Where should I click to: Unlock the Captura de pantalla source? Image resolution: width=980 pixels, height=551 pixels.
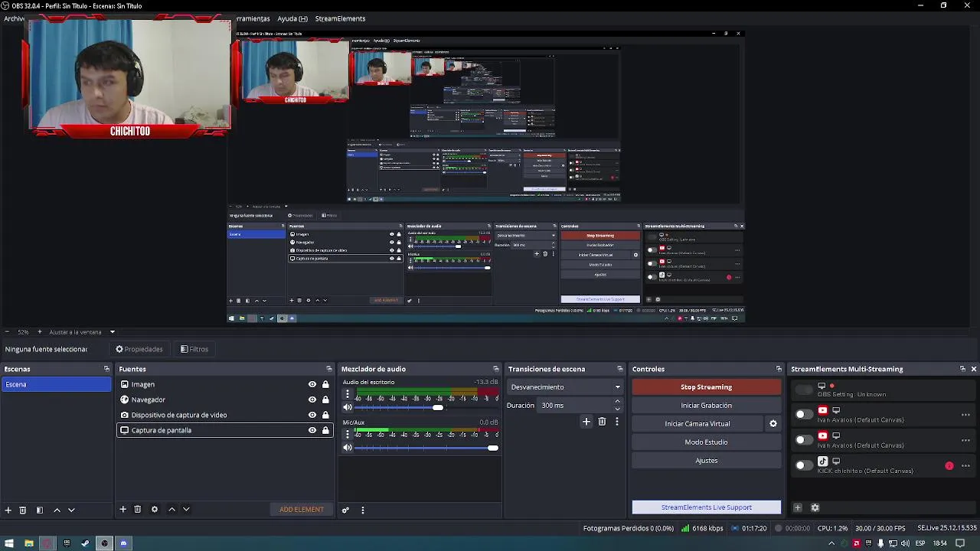tap(325, 430)
